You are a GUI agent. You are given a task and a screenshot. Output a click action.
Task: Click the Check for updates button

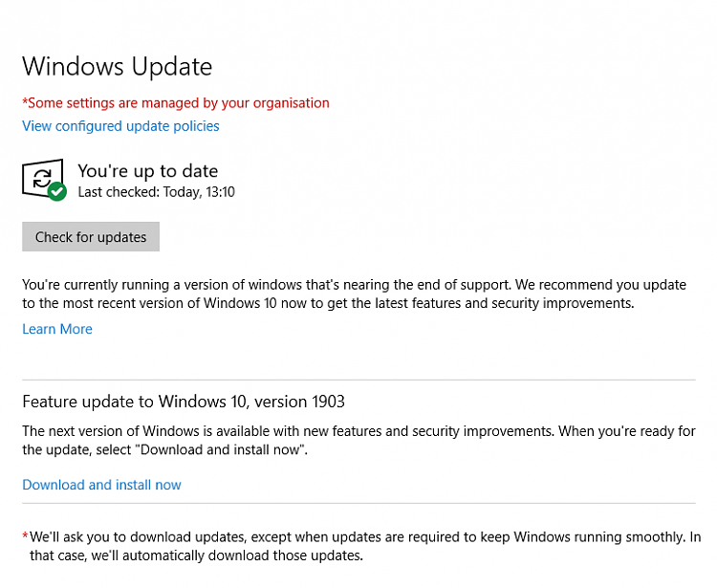click(x=91, y=237)
